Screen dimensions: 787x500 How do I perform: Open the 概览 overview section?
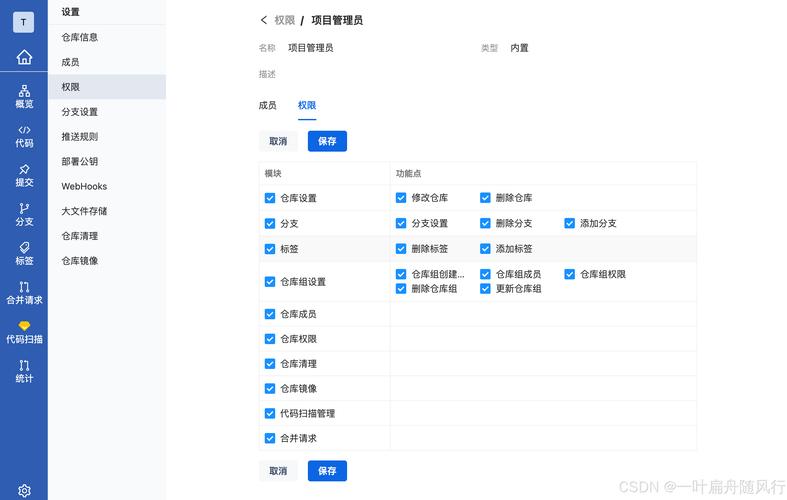coord(24,97)
